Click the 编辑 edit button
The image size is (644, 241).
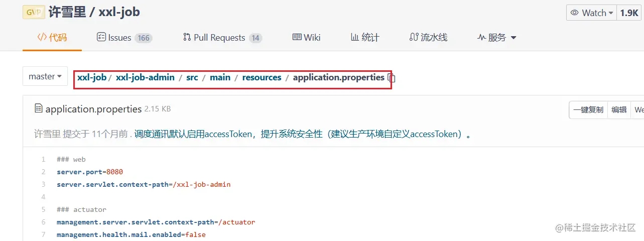click(x=619, y=110)
